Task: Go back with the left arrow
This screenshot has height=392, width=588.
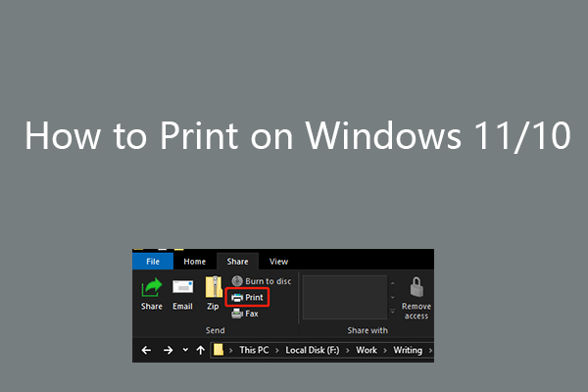Action: point(146,351)
